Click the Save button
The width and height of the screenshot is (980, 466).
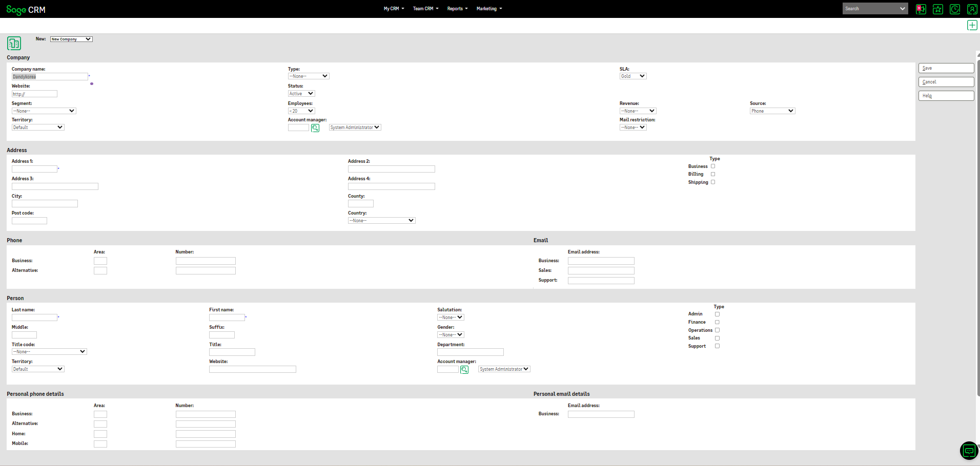point(946,68)
